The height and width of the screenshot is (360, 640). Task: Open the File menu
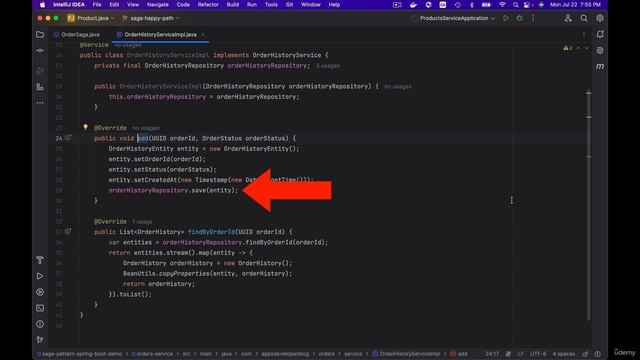point(97,4)
